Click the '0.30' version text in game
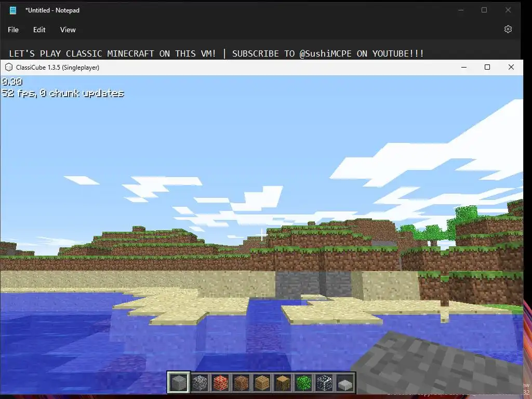The width and height of the screenshot is (532, 399). point(12,82)
